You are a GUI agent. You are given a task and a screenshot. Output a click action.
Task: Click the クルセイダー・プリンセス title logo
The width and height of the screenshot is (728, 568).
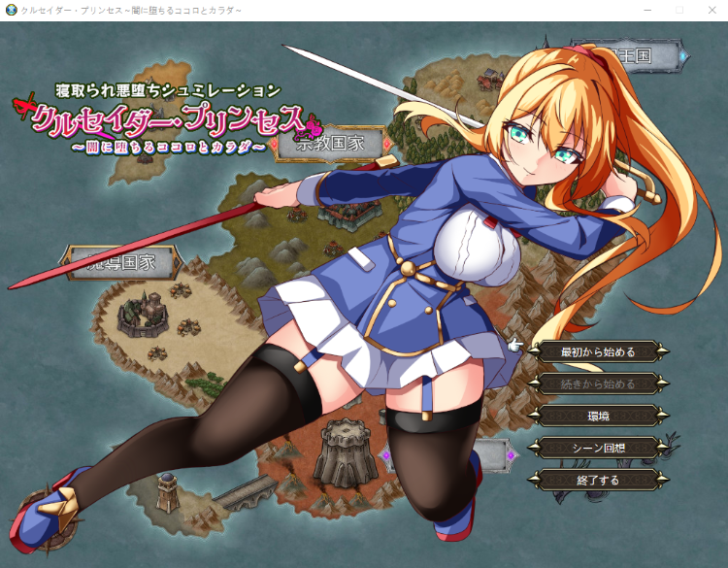170,121
